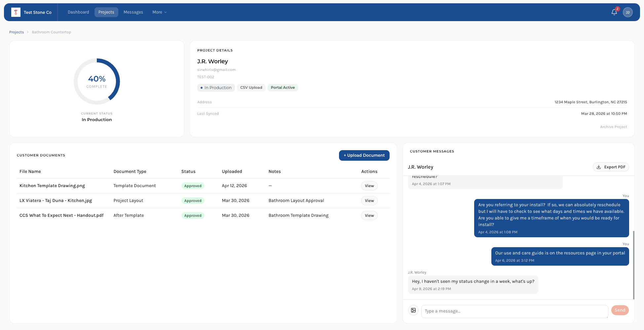Click the Upload Document button
The height and width of the screenshot is (330, 644).
click(364, 155)
